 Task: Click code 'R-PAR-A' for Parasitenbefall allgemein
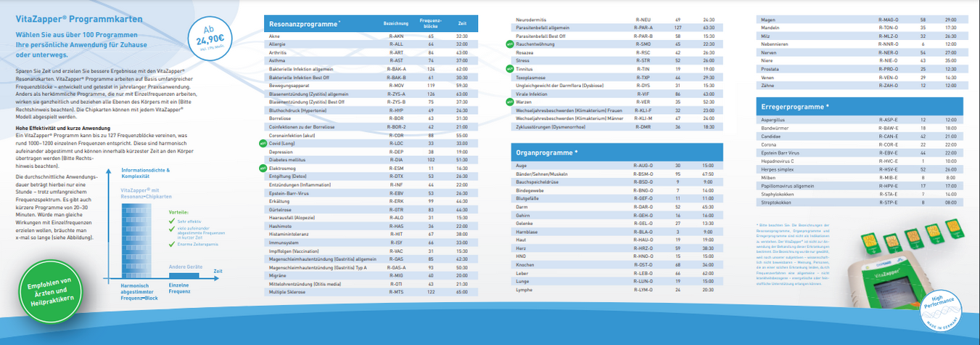(x=643, y=27)
